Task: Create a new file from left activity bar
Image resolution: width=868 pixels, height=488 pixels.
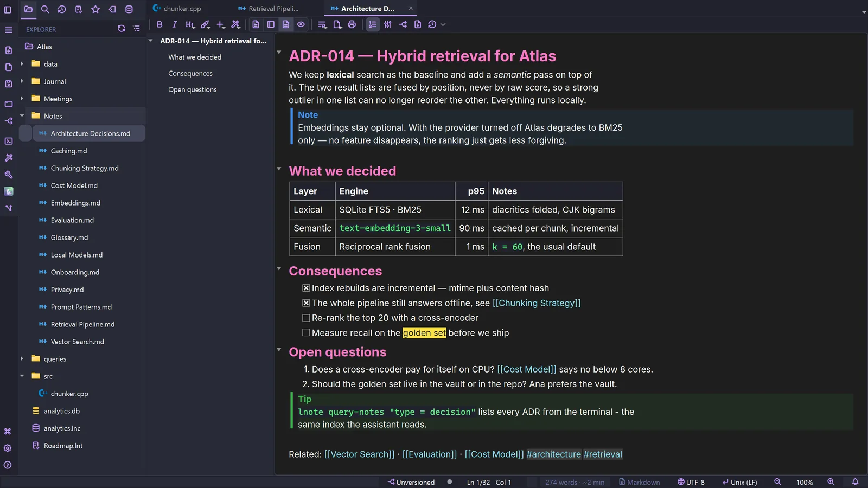Action: pos(8,50)
